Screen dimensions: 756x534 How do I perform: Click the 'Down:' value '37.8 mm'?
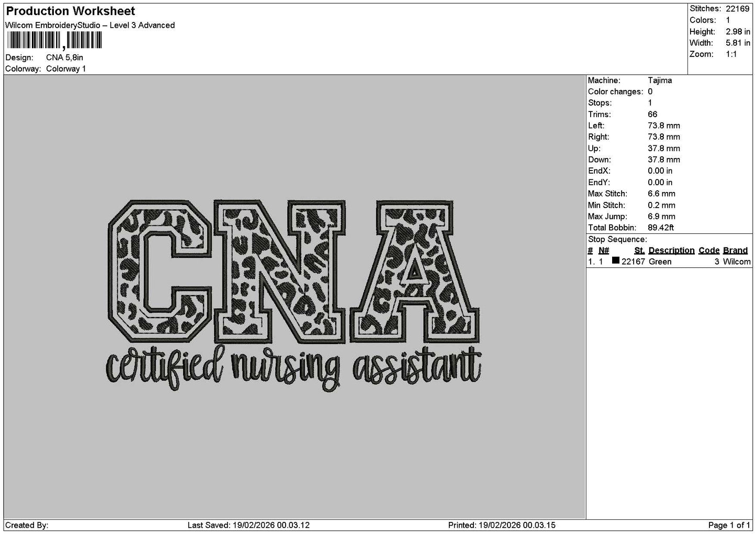pyautogui.click(x=664, y=160)
